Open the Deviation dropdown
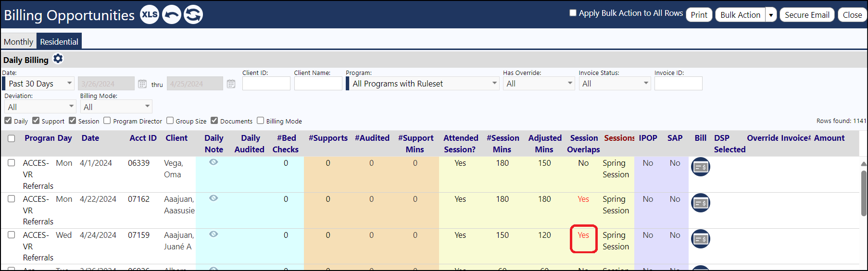 click(x=40, y=107)
